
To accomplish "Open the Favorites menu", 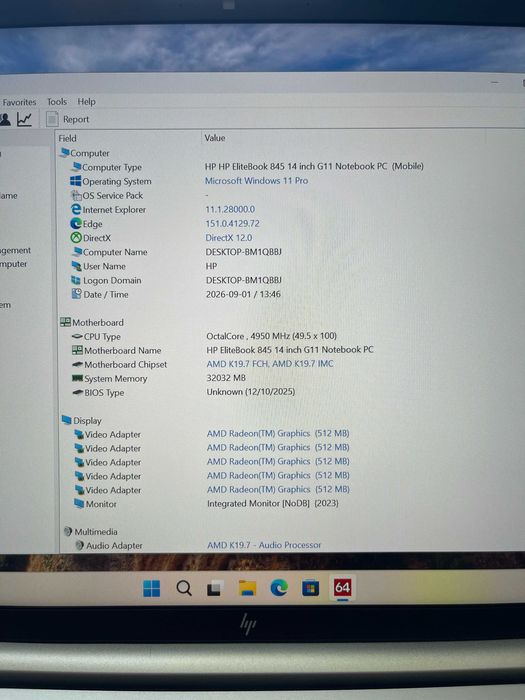I will pos(19,102).
